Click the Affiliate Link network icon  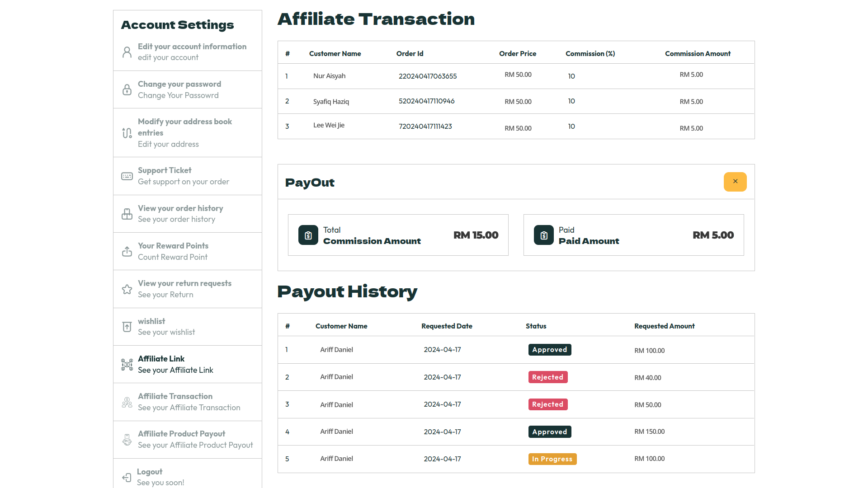[127, 364]
